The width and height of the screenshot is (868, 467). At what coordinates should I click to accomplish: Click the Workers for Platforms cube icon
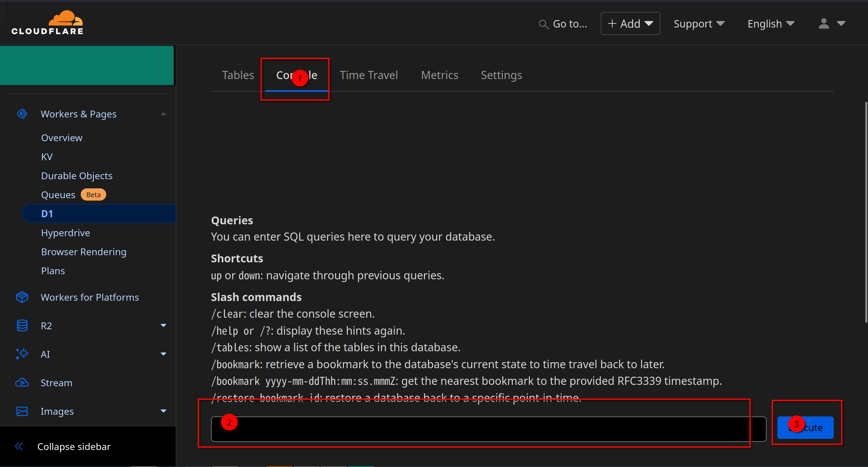point(22,297)
